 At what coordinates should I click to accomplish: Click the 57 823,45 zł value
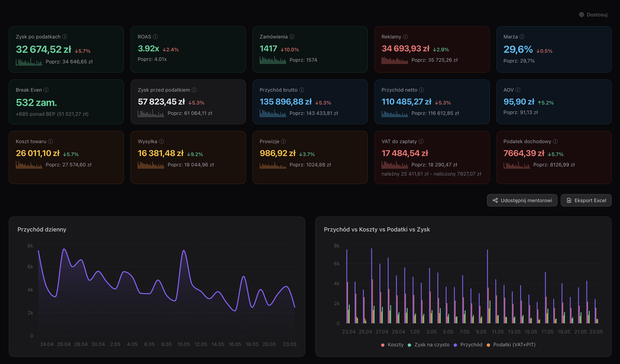tap(161, 102)
